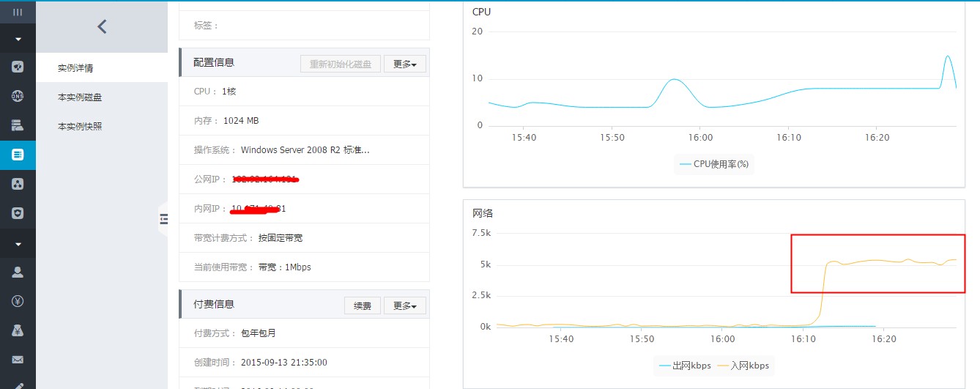
Task: Click the 续费 renew button
Action: coord(362,305)
